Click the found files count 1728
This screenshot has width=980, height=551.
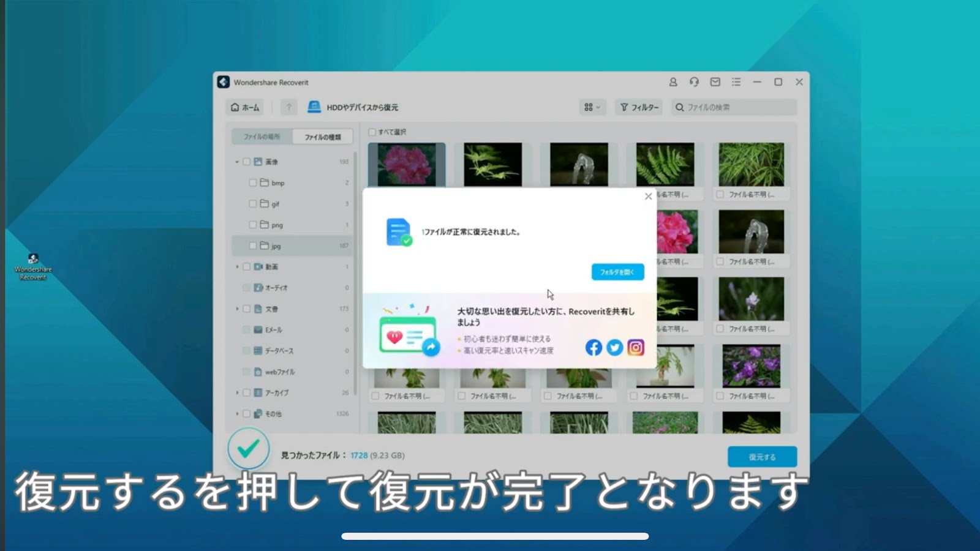coord(359,455)
